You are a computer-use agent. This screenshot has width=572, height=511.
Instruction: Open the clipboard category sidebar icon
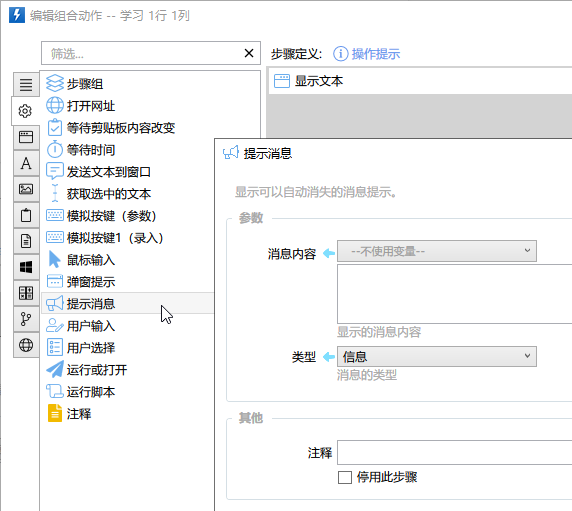[26, 215]
